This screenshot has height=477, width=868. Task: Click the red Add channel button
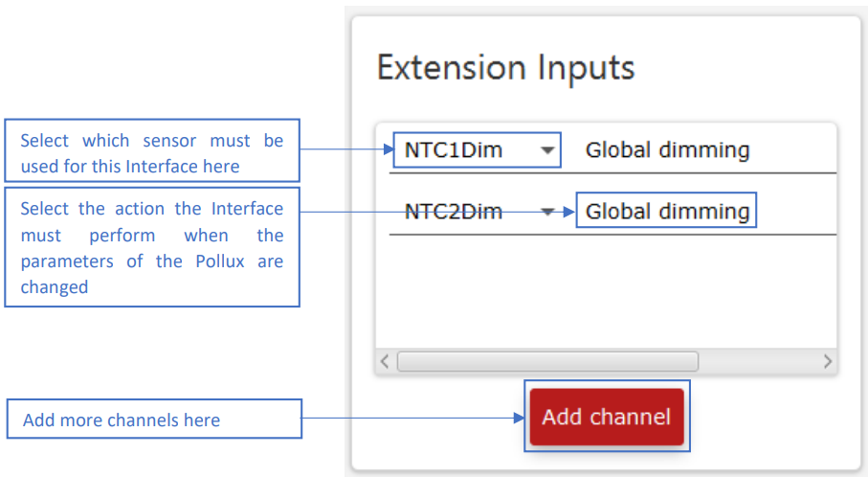click(607, 417)
